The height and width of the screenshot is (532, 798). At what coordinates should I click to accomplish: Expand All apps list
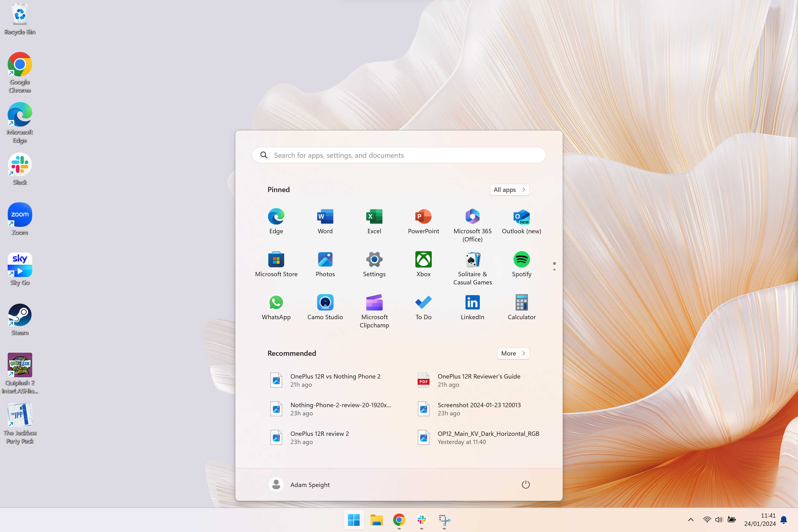pos(509,190)
